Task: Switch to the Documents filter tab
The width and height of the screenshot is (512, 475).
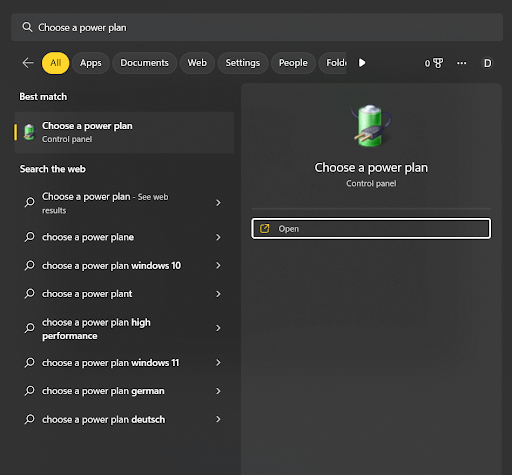Action: coord(144,63)
